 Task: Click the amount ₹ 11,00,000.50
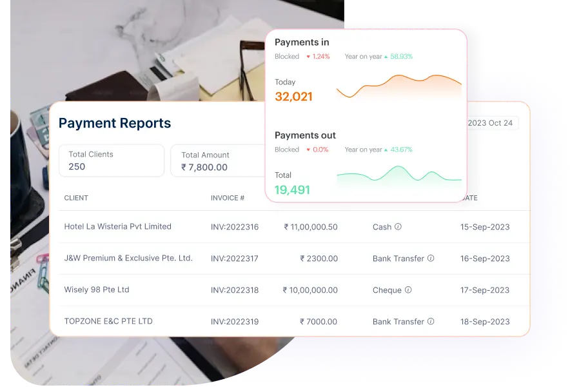coord(311,227)
